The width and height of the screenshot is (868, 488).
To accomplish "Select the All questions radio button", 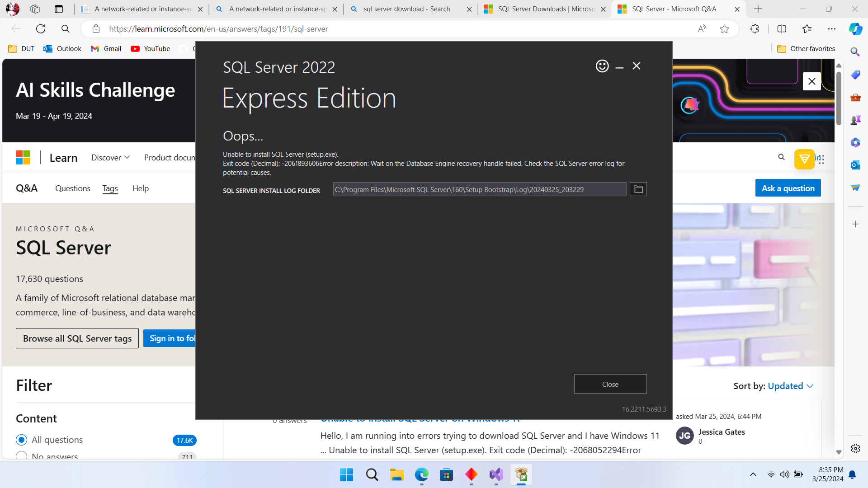I will point(21,439).
